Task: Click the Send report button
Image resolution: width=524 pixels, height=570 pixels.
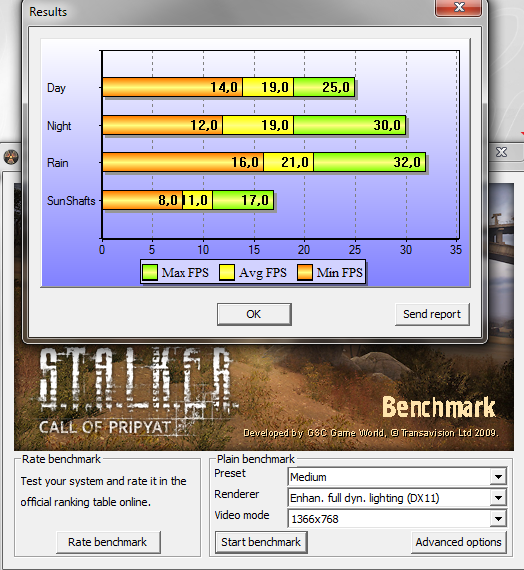Action: [x=432, y=314]
